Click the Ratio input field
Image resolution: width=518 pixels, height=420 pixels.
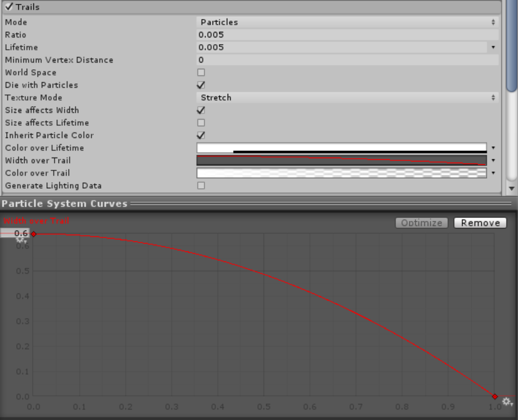point(347,35)
